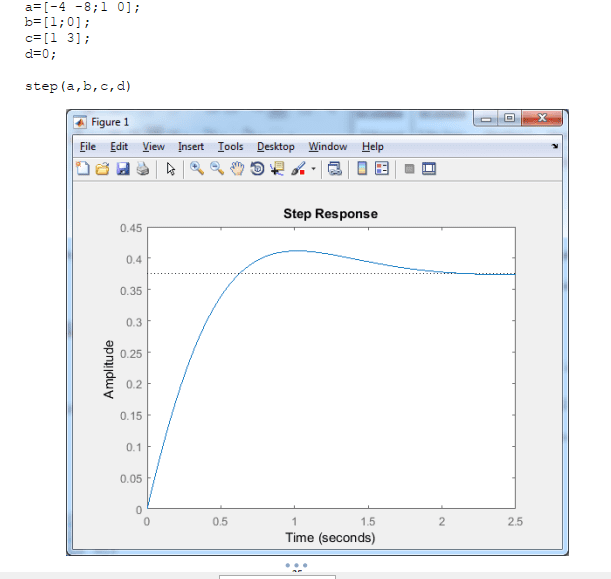Click the 0.45 y-axis tick label
The image size is (611, 579).
click(x=131, y=228)
